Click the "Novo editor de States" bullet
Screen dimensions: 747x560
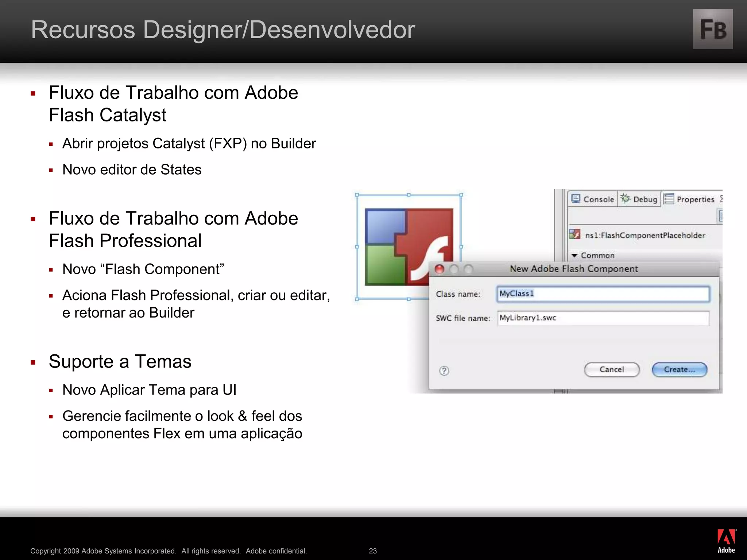coord(132,170)
